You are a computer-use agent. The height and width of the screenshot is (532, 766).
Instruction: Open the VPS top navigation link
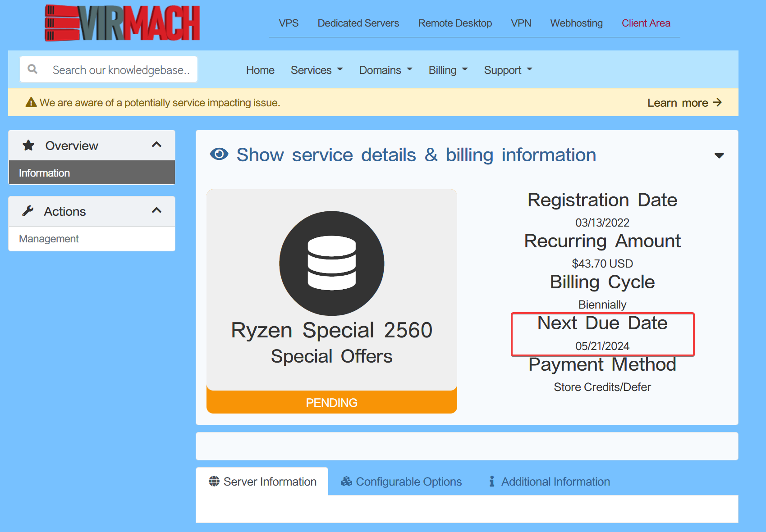(x=289, y=23)
